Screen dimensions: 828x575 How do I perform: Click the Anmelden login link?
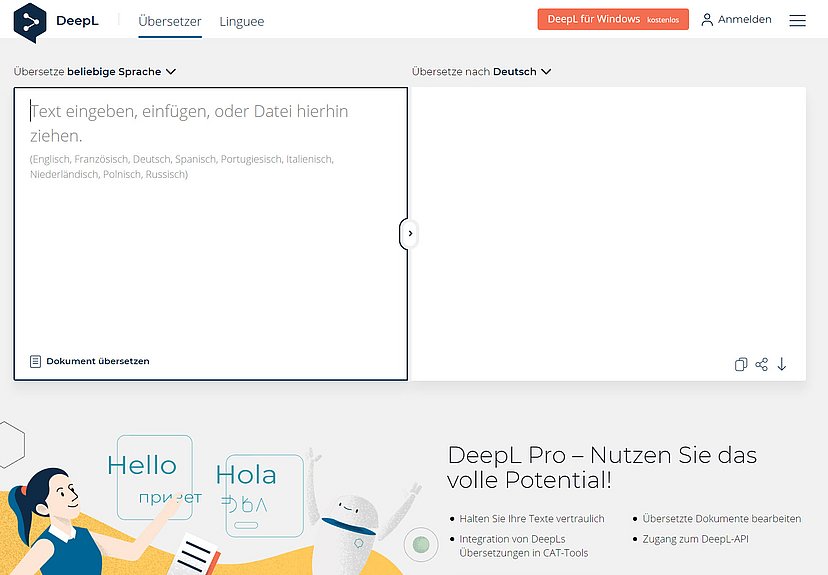(x=745, y=20)
